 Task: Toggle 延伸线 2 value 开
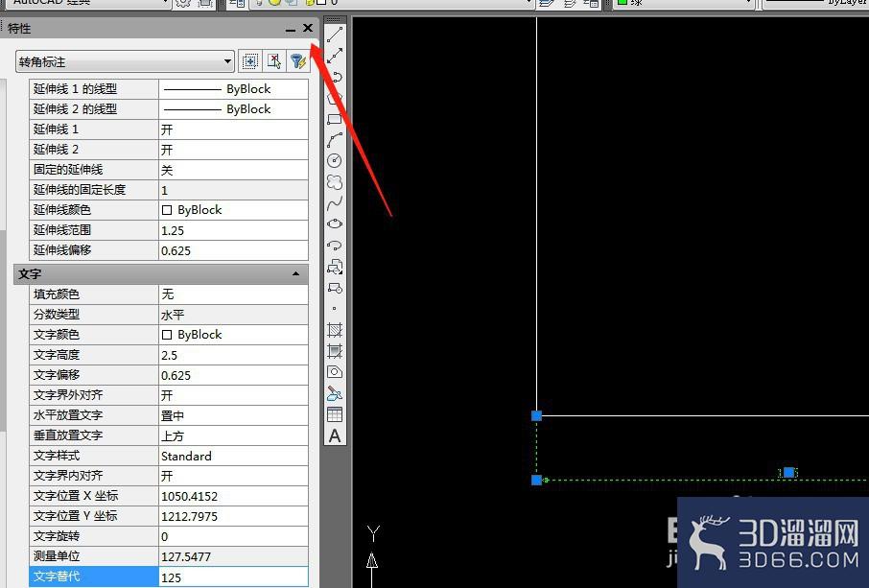(x=233, y=150)
